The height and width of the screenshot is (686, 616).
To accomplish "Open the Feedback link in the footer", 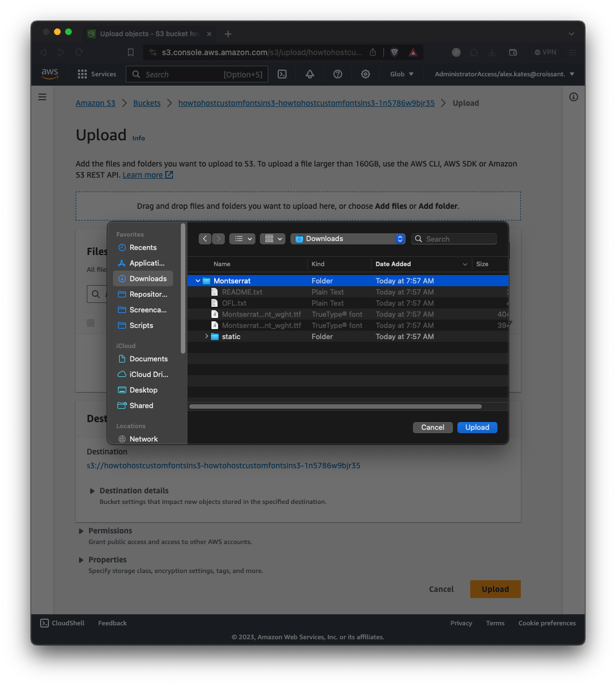I will tap(112, 623).
